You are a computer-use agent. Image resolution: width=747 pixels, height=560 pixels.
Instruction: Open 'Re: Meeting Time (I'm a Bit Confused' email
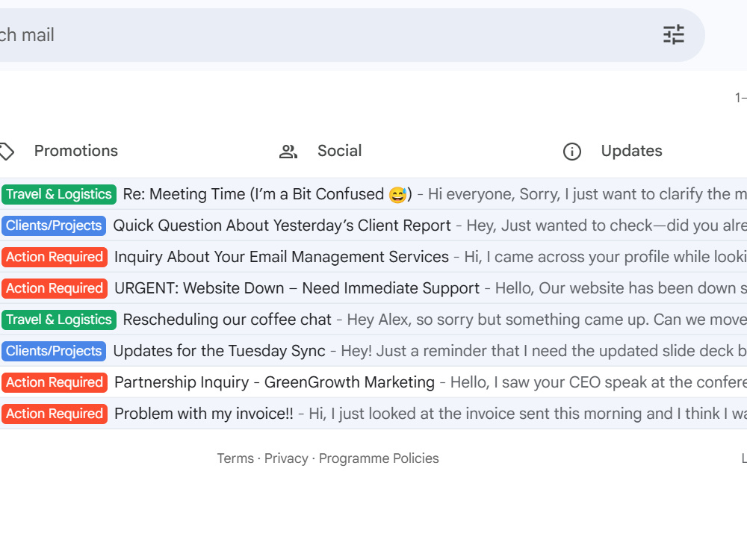click(x=267, y=194)
